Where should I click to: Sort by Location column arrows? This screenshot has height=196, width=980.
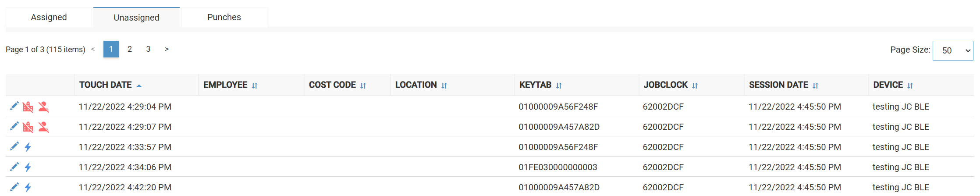click(444, 86)
